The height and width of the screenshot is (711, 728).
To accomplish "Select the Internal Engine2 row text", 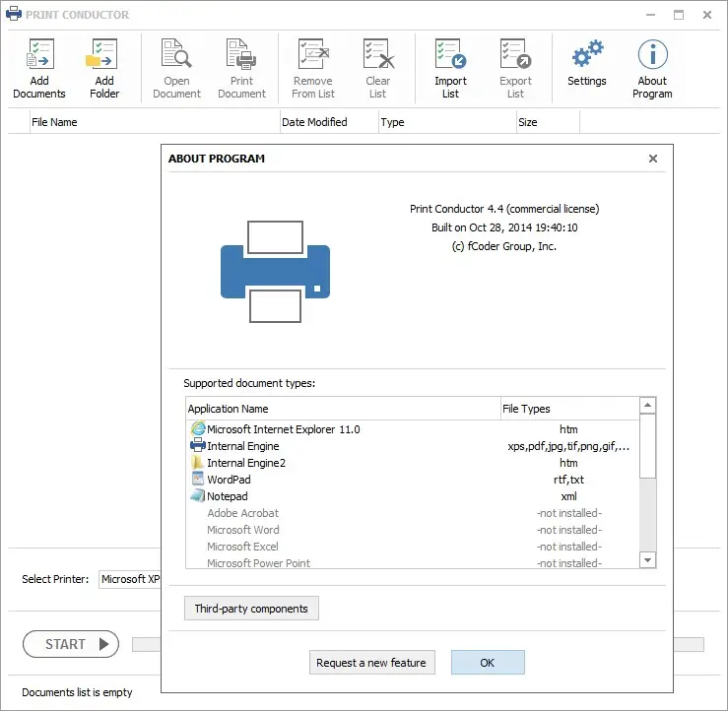I will click(x=246, y=463).
